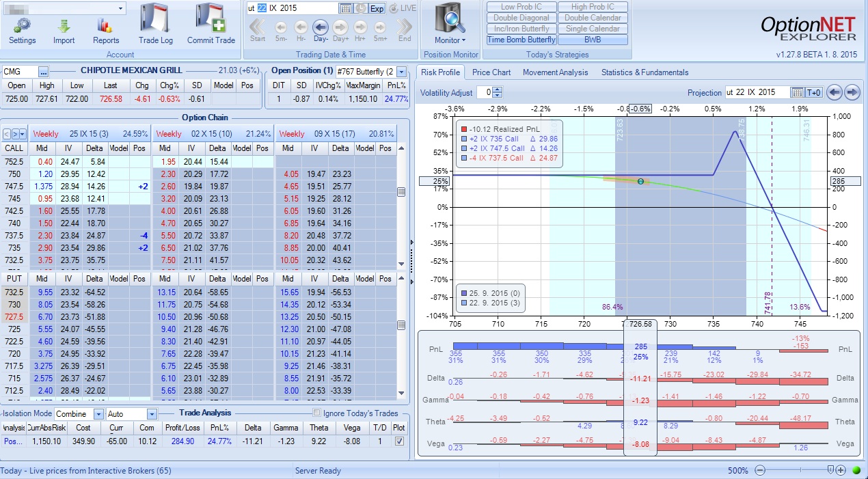Select High Prob IC strategy

pos(593,7)
